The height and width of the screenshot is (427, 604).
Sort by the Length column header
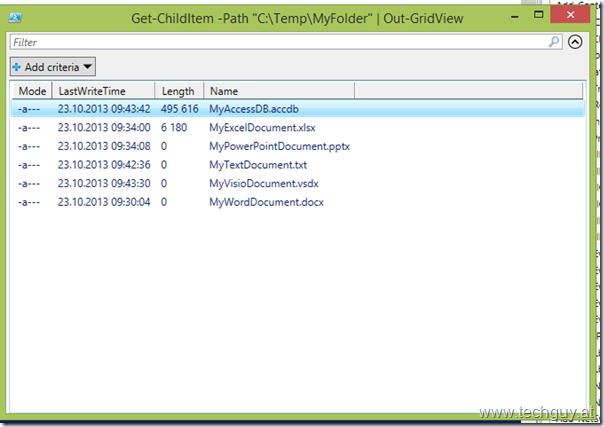(179, 91)
